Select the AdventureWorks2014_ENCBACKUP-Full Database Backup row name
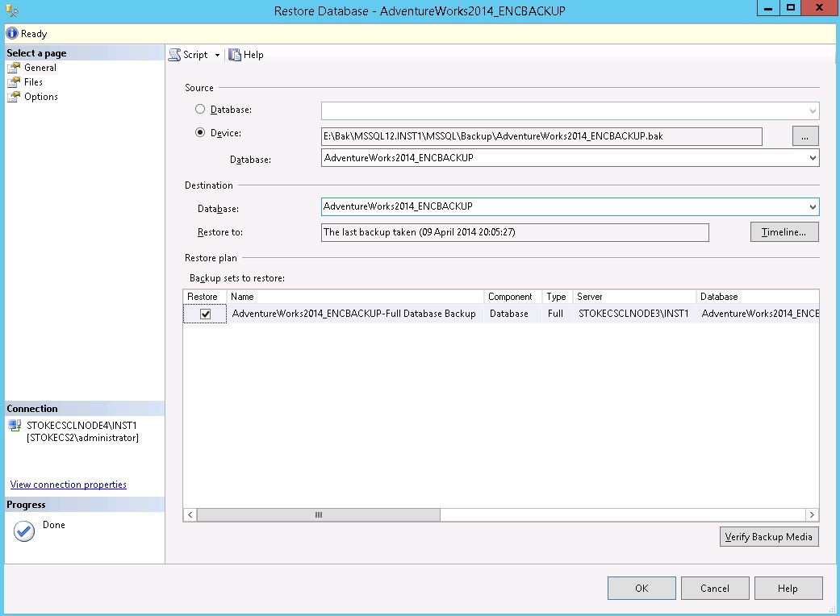The width and height of the screenshot is (840, 616). [353, 314]
